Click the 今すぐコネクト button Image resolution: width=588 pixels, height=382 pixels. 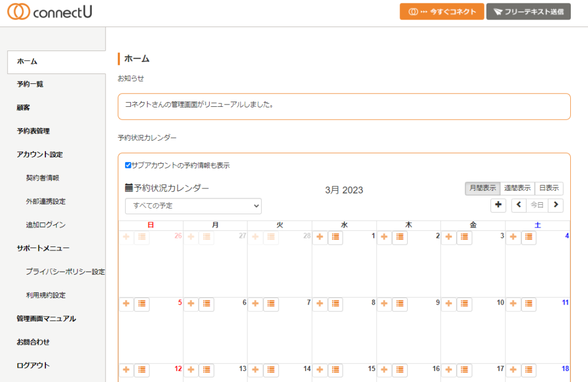pyautogui.click(x=442, y=12)
